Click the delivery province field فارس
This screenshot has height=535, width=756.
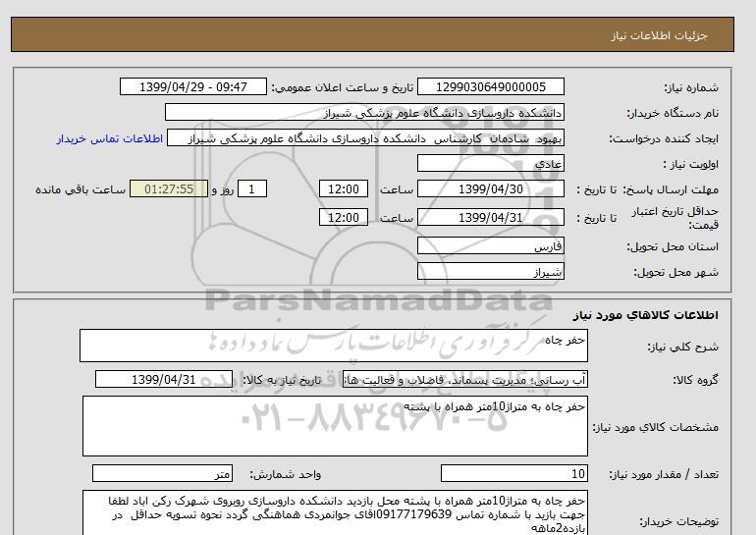pos(490,245)
